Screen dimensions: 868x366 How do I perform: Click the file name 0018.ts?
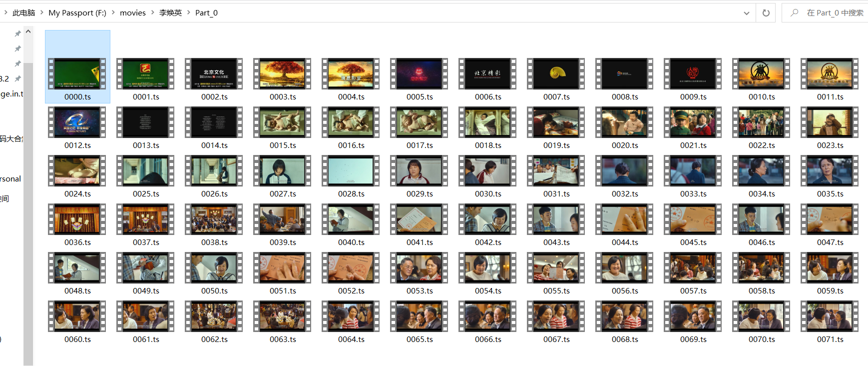pyautogui.click(x=488, y=145)
